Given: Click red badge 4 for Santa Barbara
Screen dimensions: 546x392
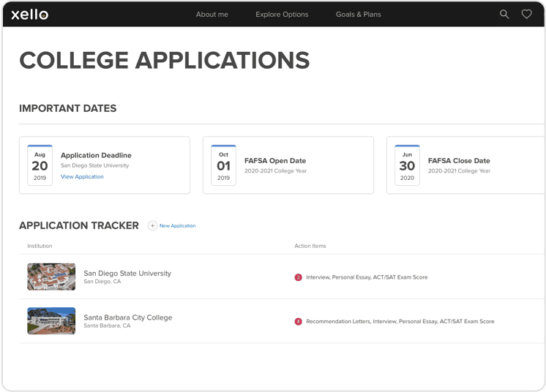Looking at the screenshot, I should [x=298, y=321].
